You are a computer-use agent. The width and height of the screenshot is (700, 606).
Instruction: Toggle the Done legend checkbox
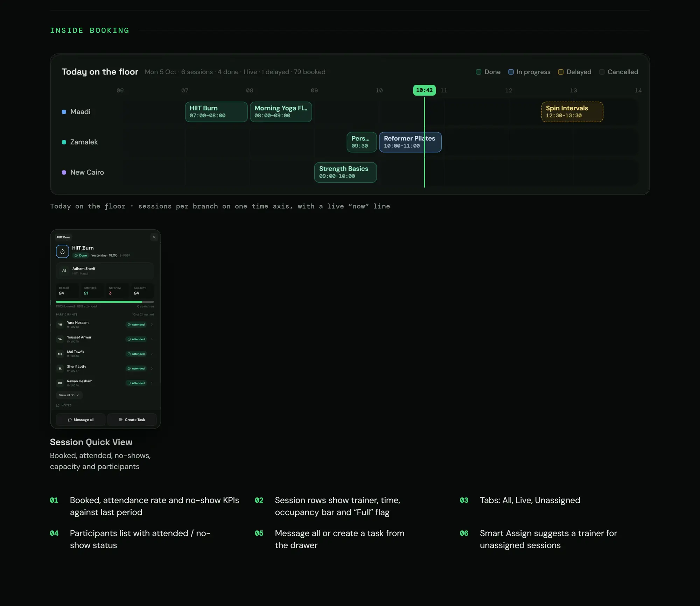pos(478,72)
